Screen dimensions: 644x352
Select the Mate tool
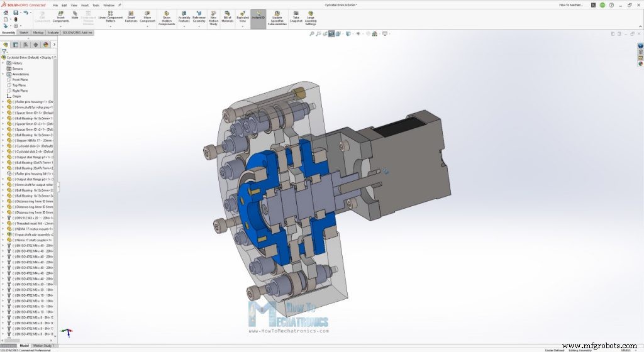pos(75,15)
